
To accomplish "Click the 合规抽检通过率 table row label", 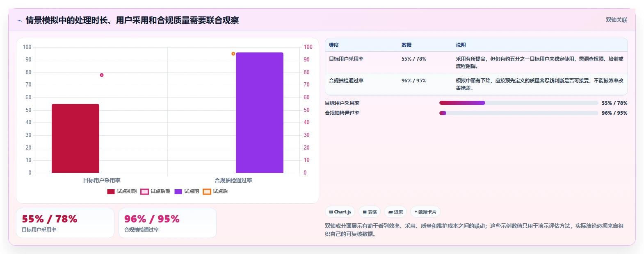I will [346, 81].
